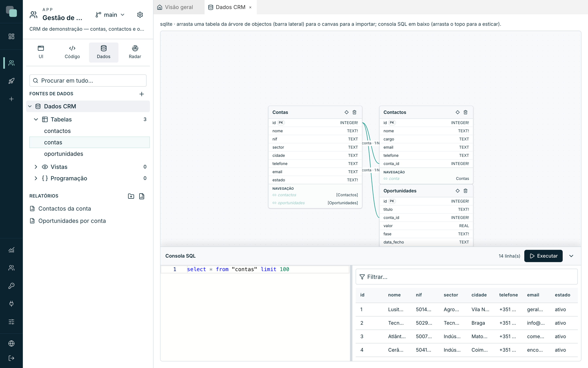This screenshot has height=368, width=588.
Task: Close the Dados CRM tab
Action: tap(250, 8)
